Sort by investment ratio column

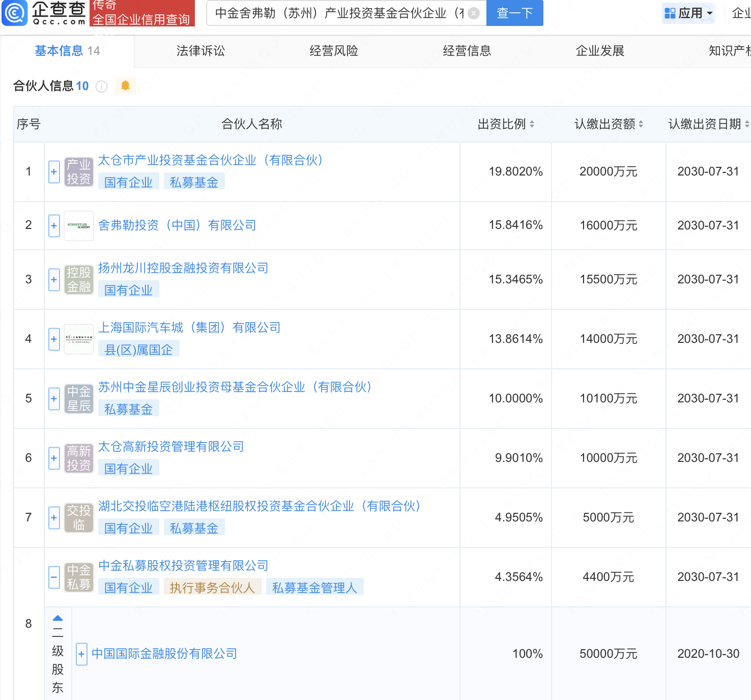pos(532,124)
